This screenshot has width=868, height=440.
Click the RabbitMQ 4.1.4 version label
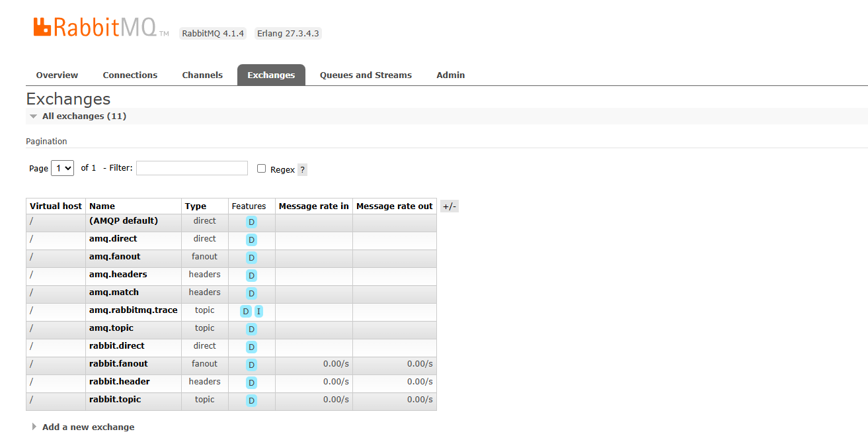tap(213, 33)
